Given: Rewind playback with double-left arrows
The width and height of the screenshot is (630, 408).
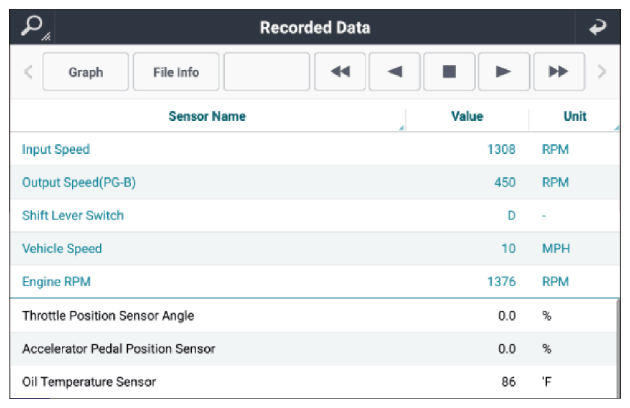Looking at the screenshot, I should (340, 72).
